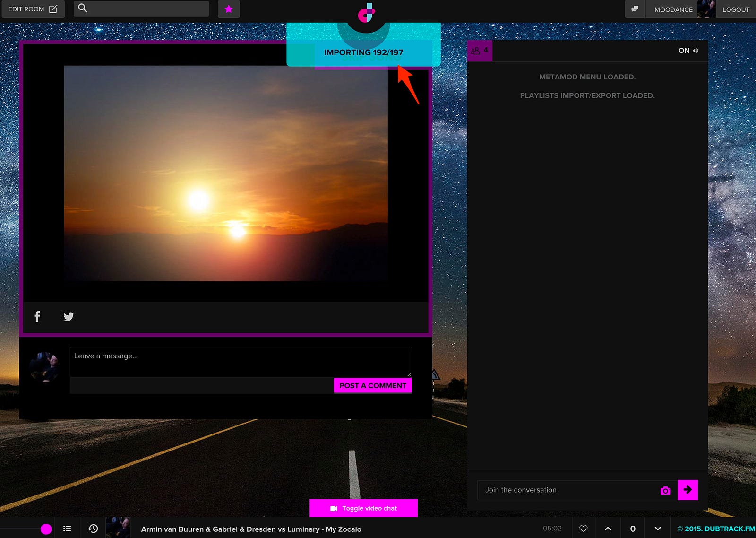
Task: Open private messages chat bubble icon
Action: [x=635, y=9]
